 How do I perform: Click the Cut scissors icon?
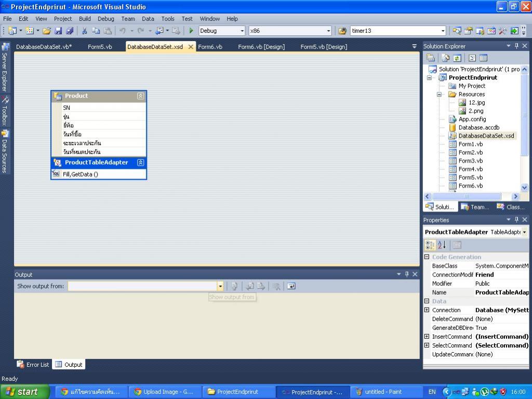click(85, 31)
